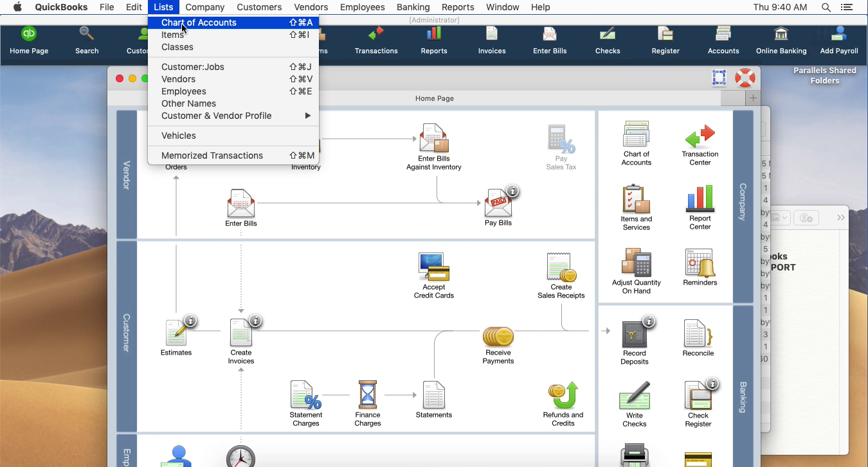This screenshot has height=467, width=868.
Task: Open the Banking menu
Action: 413,7
